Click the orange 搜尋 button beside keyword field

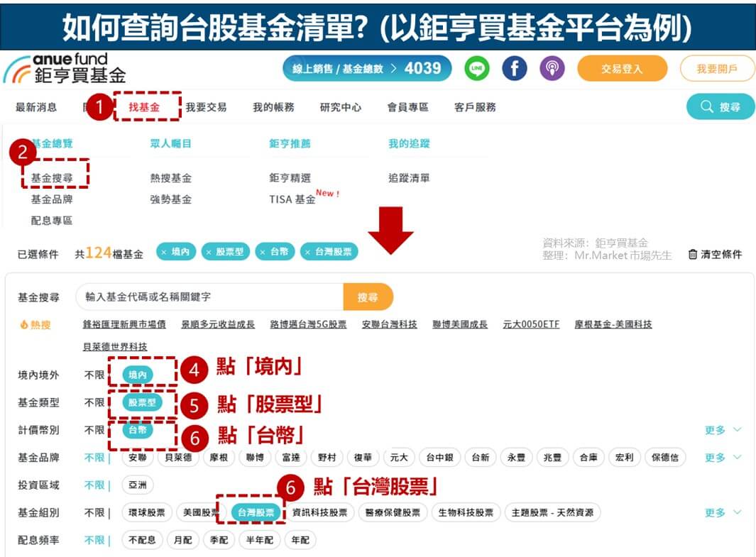(x=368, y=297)
